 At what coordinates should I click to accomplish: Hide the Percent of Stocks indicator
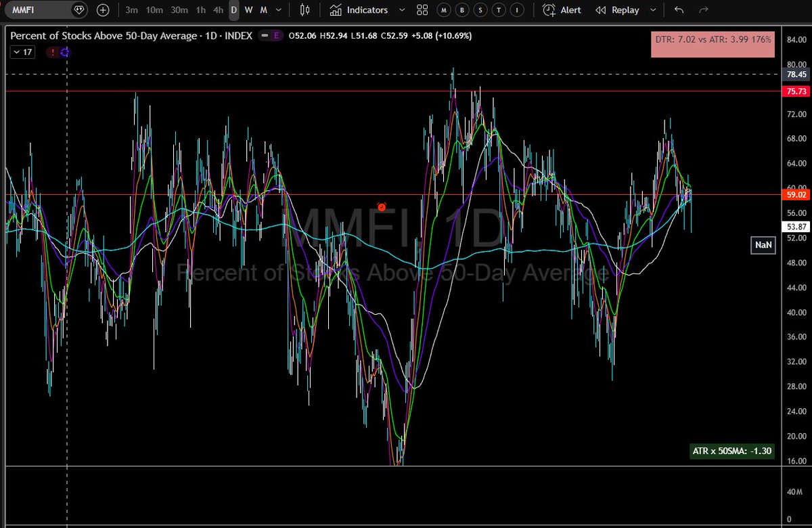pyautogui.click(x=264, y=35)
